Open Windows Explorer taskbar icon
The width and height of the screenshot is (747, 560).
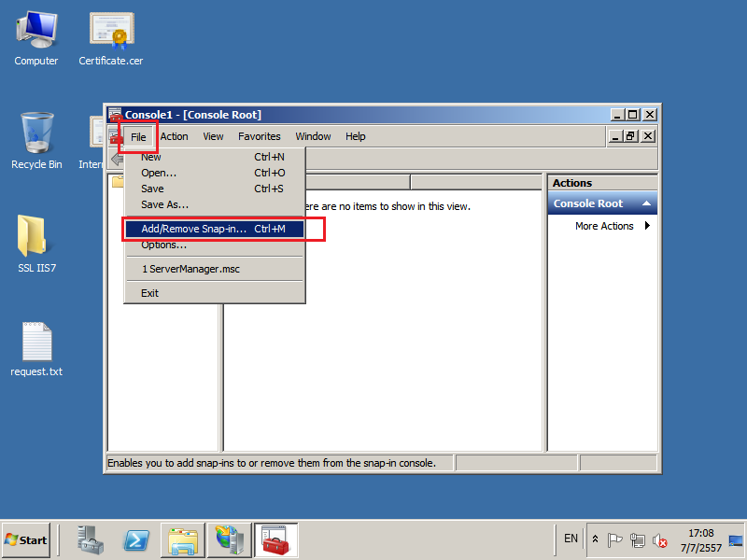coord(183,539)
